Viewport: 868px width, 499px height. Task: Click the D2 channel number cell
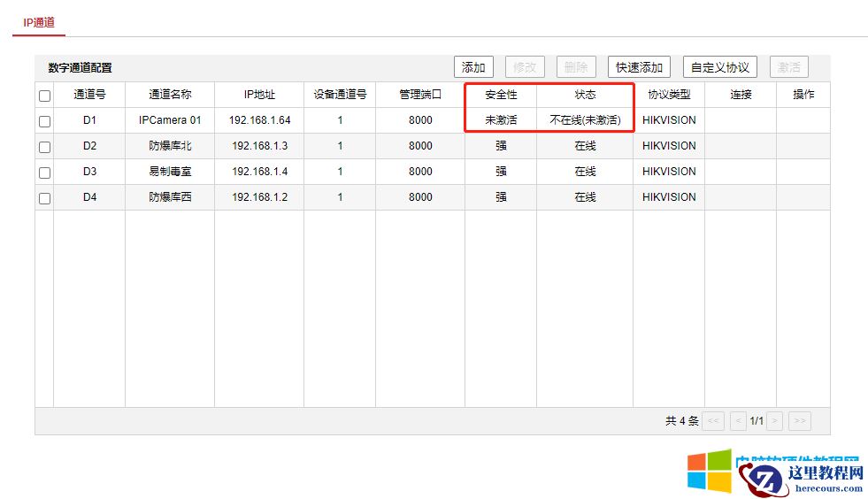click(x=89, y=146)
